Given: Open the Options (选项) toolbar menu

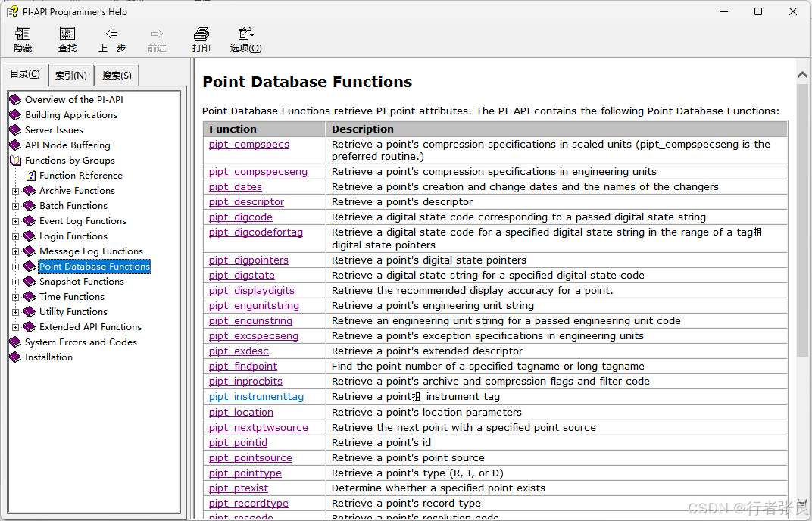Looking at the screenshot, I should (245, 34).
